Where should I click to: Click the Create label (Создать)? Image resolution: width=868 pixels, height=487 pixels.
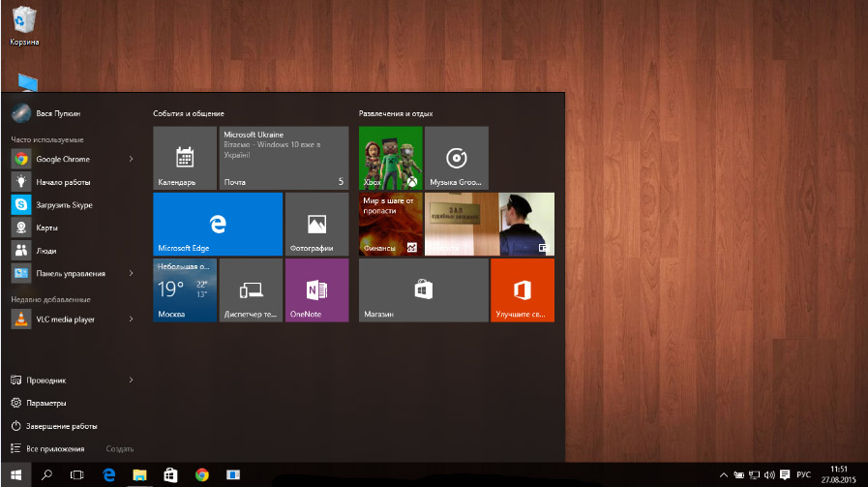click(120, 449)
